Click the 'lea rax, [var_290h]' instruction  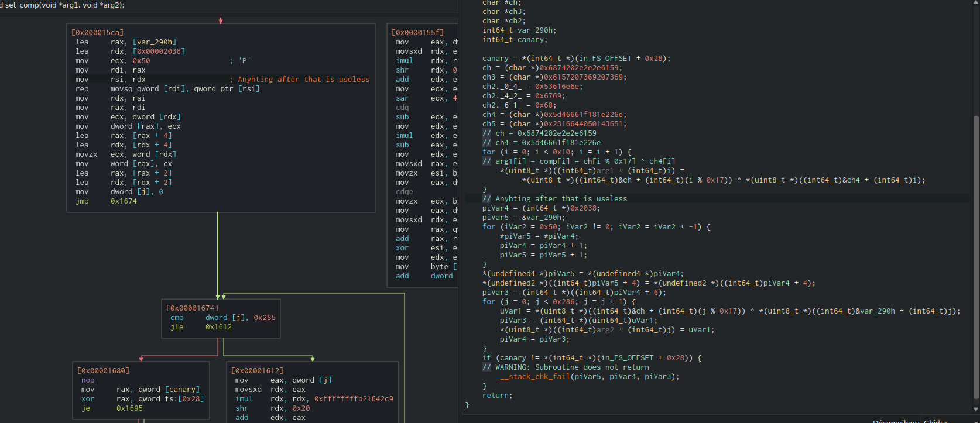[x=126, y=42]
